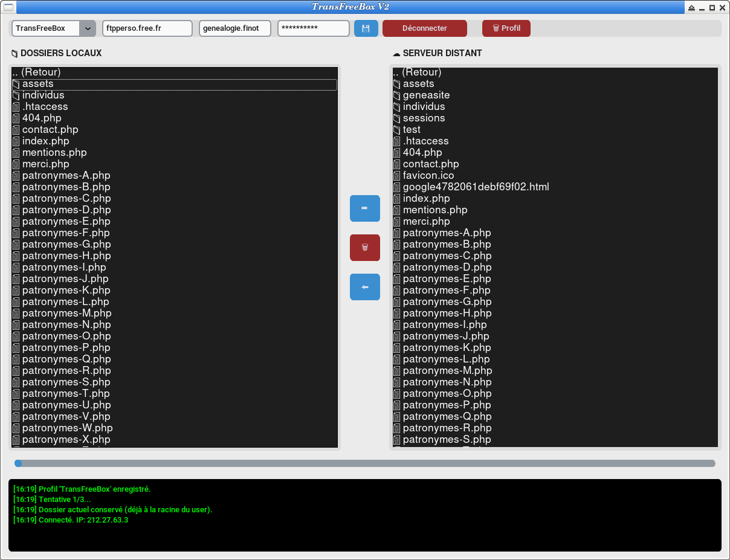Select remote assets folder
This screenshot has width=730, height=560.
click(x=555, y=84)
